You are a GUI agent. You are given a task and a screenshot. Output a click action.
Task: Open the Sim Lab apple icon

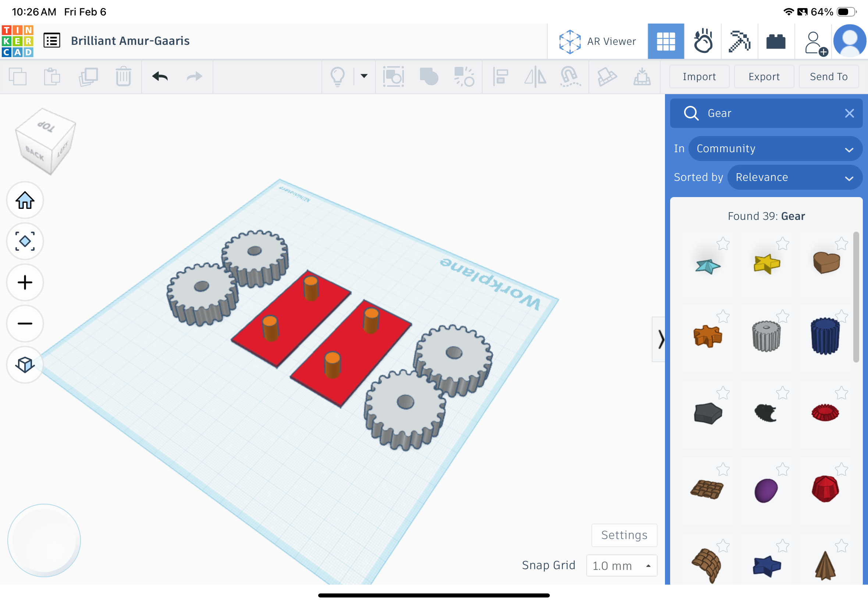(703, 41)
